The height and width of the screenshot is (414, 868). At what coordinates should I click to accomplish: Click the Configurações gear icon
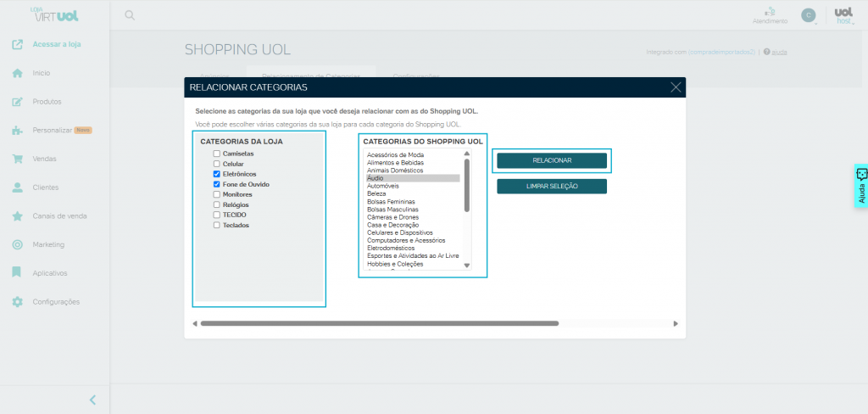click(x=18, y=302)
